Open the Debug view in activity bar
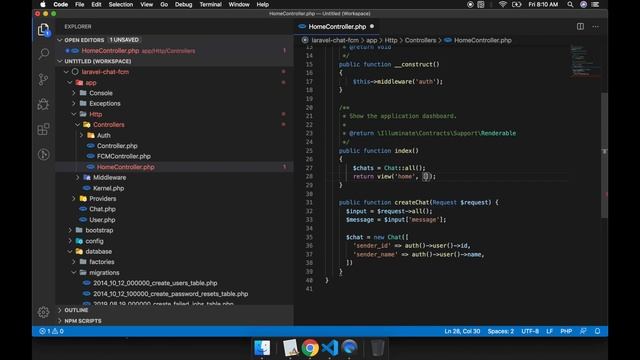Image resolution: width=640 pixels, height=360 pixels. click(x=43, y=104)
